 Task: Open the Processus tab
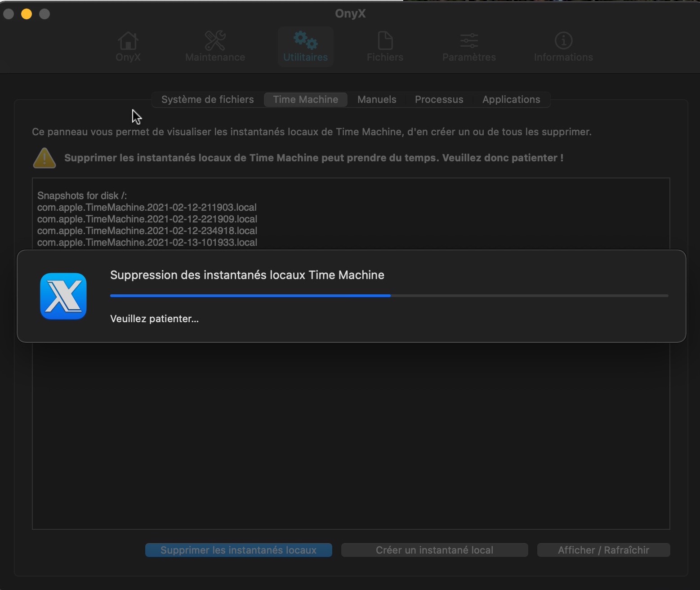coord(439,99)
